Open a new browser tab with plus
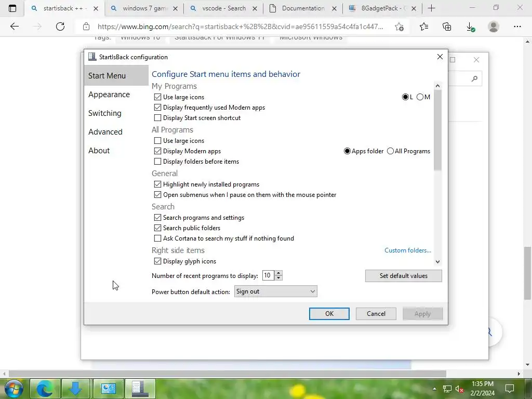 [431, 8]
